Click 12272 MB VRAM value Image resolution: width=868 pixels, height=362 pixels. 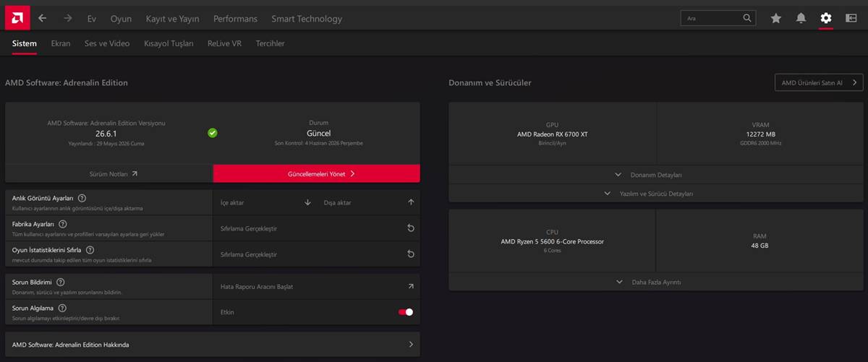click(x=760, y=134)
